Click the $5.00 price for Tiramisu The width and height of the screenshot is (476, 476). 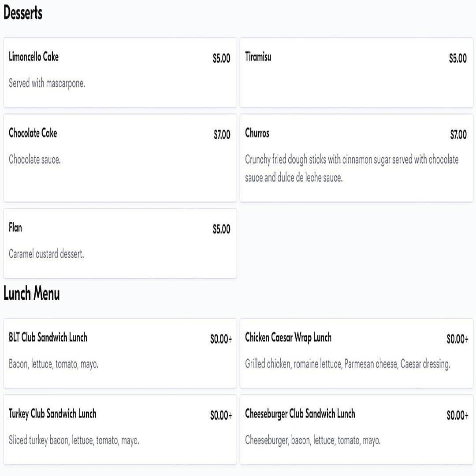458,59
